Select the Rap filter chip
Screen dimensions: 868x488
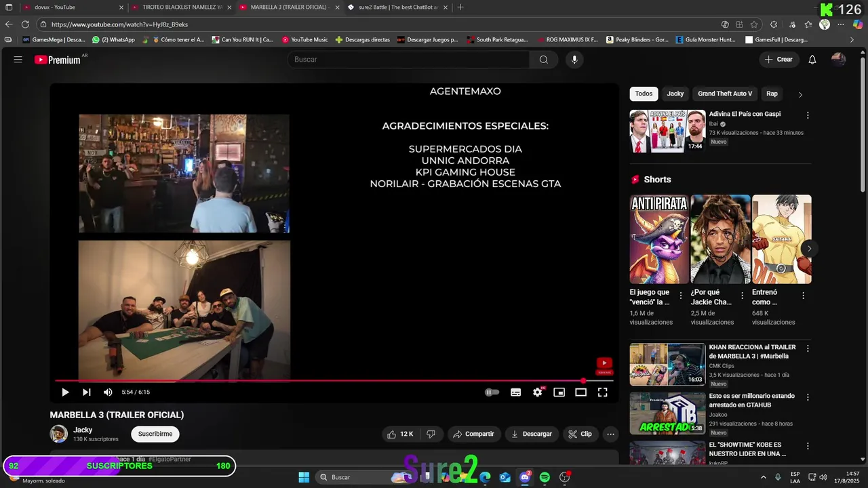(772, 94)
